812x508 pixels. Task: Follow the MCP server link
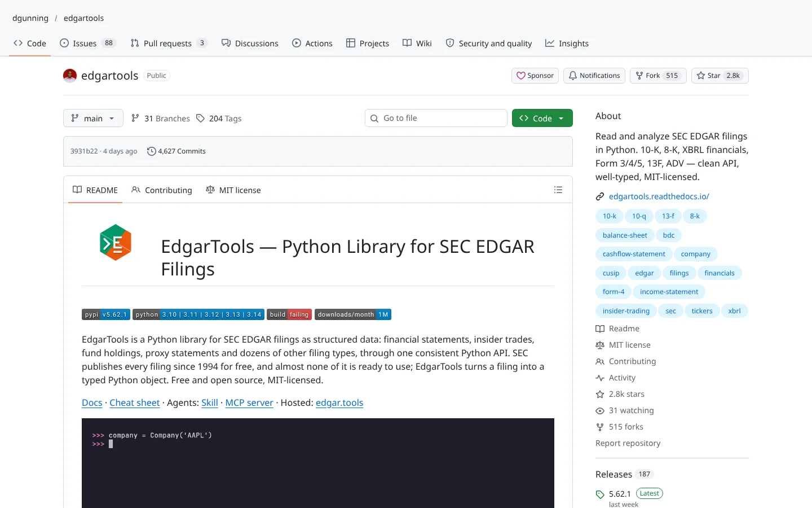coord(249,403)
